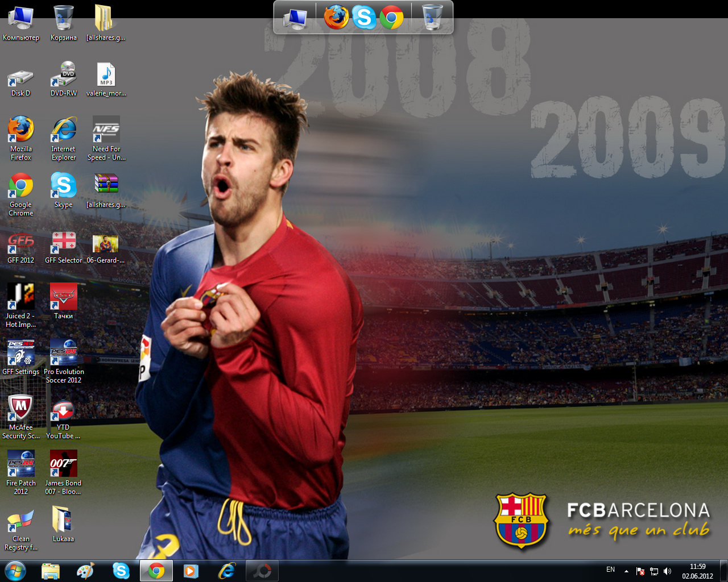
Task: Select the valerie_mor... MP3 file
Action: coord(106,79)
